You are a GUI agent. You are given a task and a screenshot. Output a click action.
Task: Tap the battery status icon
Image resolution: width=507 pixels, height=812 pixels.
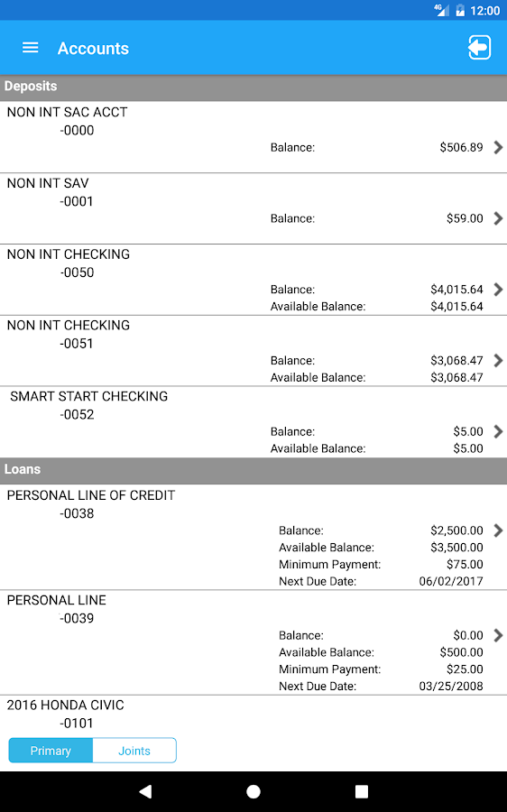pyautogui.click(x=460, y=10)
